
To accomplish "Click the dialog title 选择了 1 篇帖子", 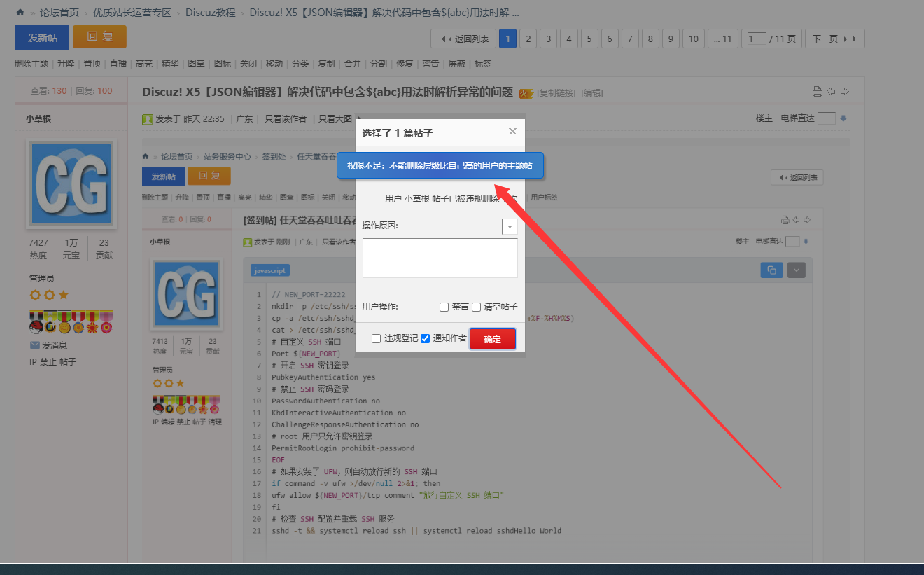I will pos(398,132).
